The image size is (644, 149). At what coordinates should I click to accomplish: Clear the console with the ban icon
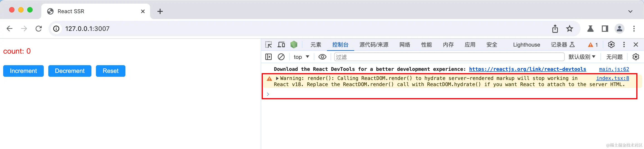[281, 57]
